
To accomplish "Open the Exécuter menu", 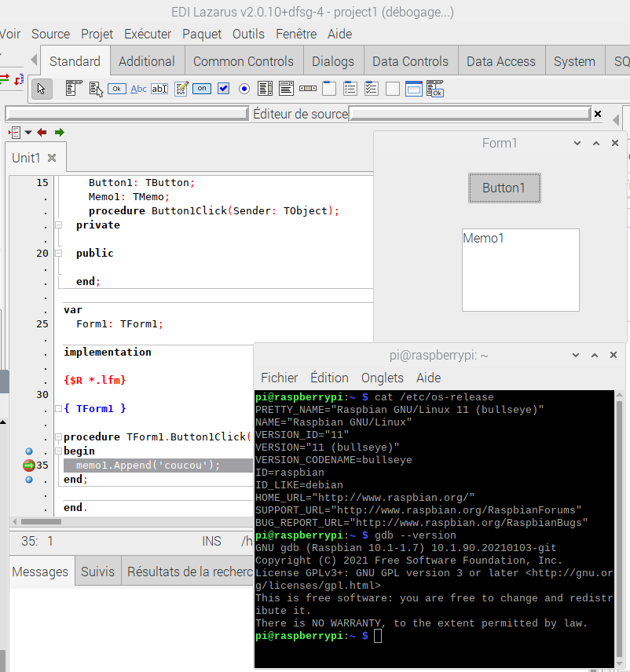I will [x=148, y=34].
